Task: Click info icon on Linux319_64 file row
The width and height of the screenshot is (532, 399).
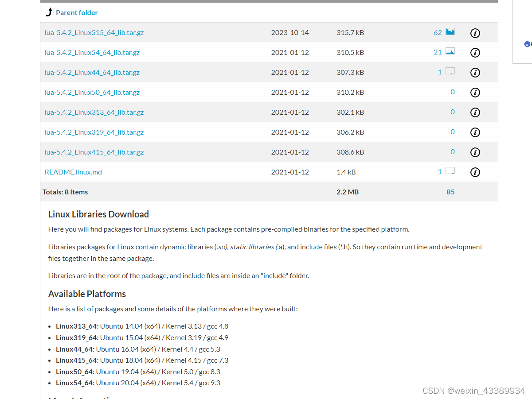Action: 475,132
